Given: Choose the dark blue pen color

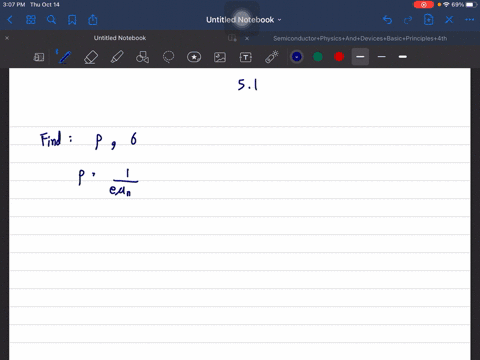Looking at the screenshot, I should [297, 57].
